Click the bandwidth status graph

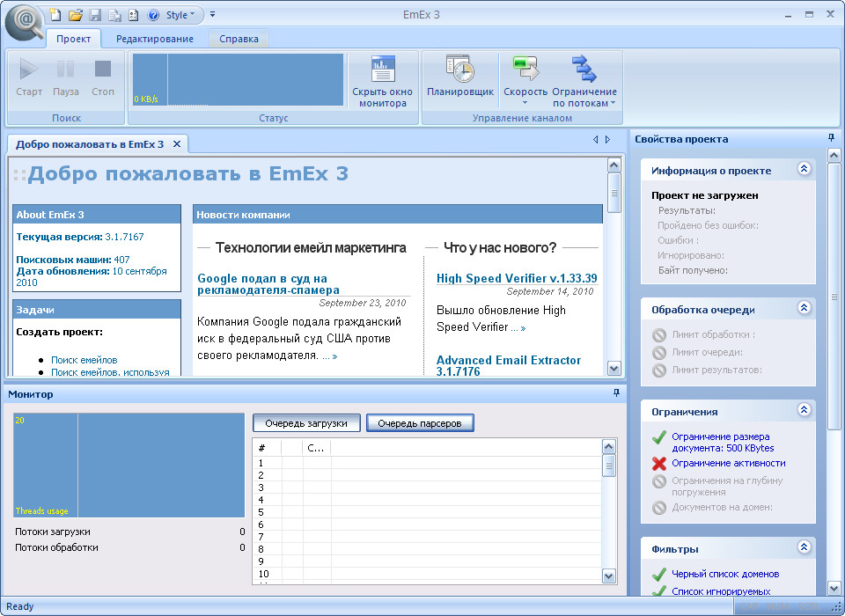pos(238,79)
